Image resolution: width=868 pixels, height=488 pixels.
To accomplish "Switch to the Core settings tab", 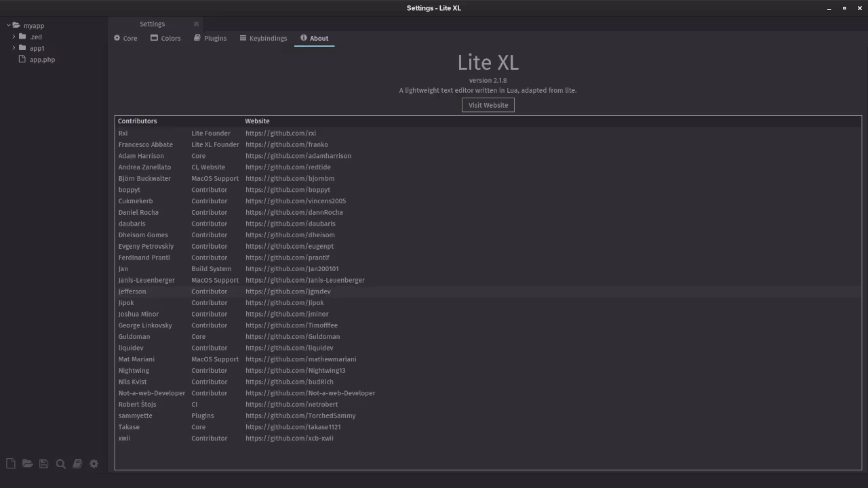I will pos(125,38).
